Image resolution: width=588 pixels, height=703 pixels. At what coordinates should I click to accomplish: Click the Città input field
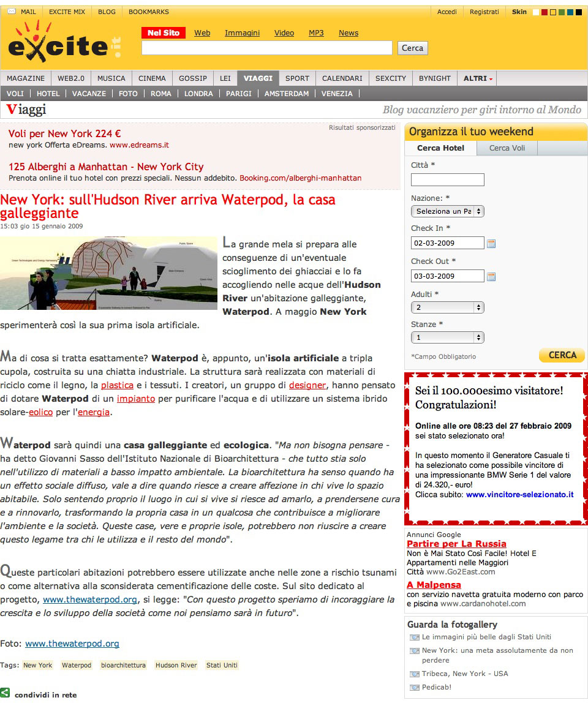448,180
